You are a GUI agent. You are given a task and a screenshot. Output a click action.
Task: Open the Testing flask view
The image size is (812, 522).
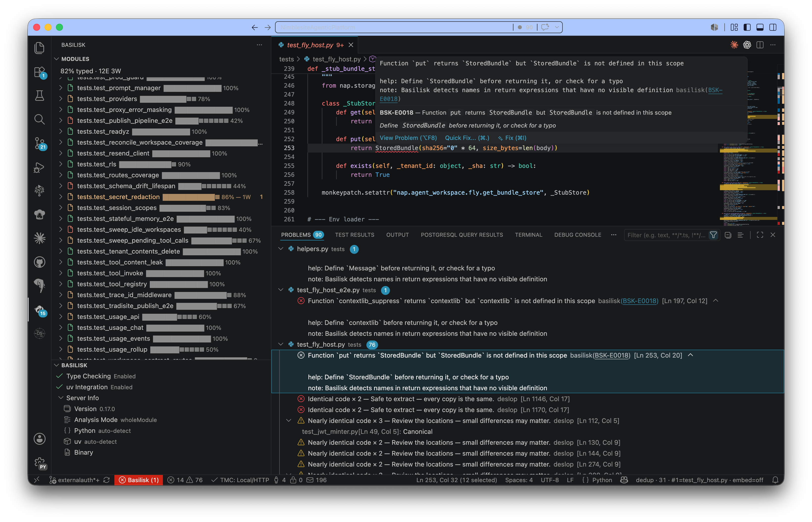click(x=39, y=96)
